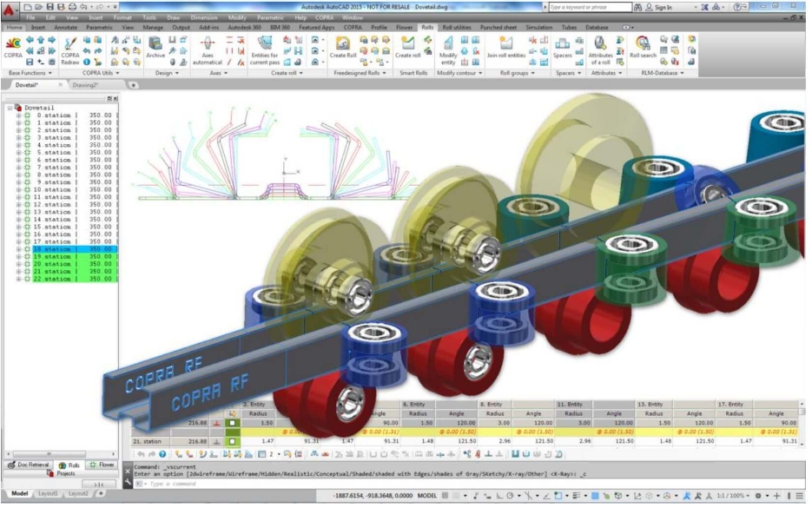Open the Archive tool in Design panel
The width and height of the screenshot is (812, 508).
pos(155,48)
